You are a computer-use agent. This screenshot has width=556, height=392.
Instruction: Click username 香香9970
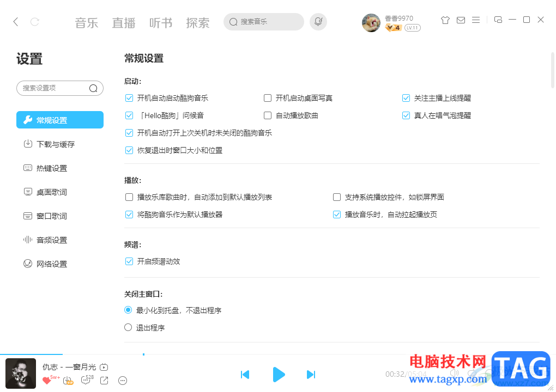tap(399, 18)
